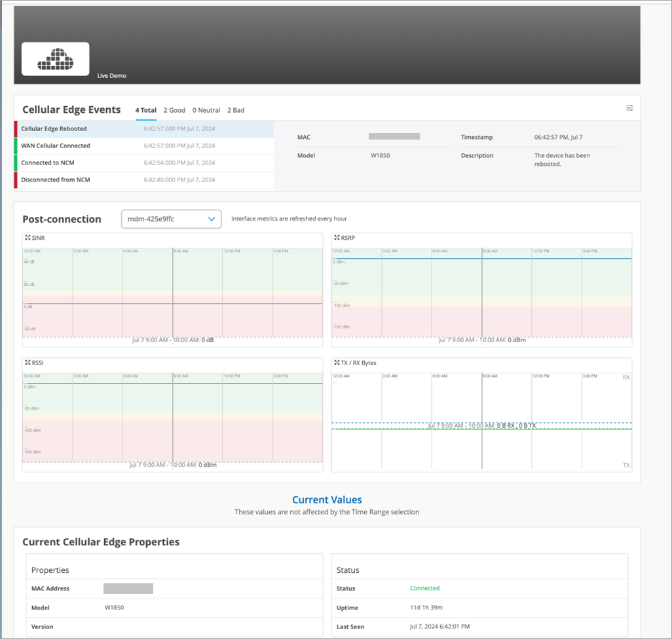Expand the RSSI chart to fullscreen
This screenshot has height=639, width=672.
click(x=28, y=362)
